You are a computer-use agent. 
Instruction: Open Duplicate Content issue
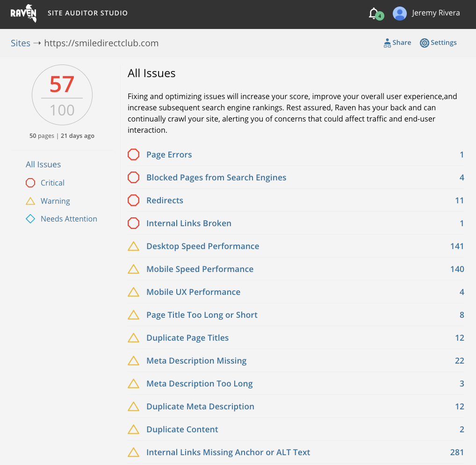coord(182,429)
